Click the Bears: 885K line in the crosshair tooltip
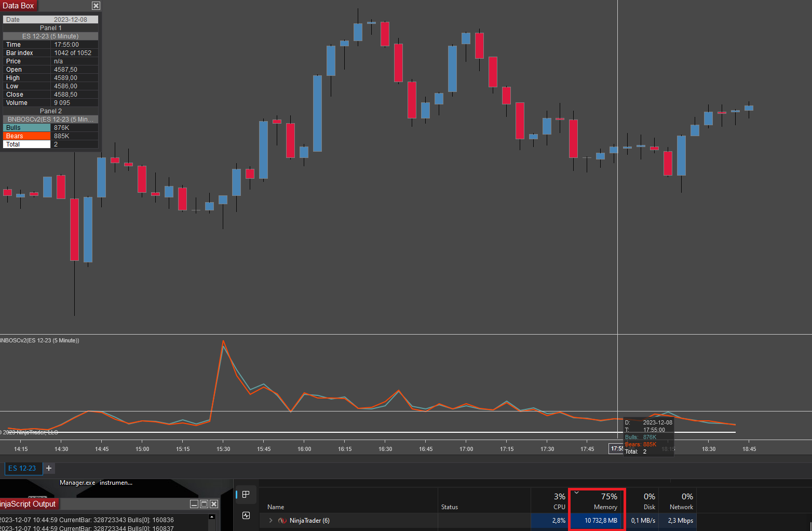 coord(641,444)
